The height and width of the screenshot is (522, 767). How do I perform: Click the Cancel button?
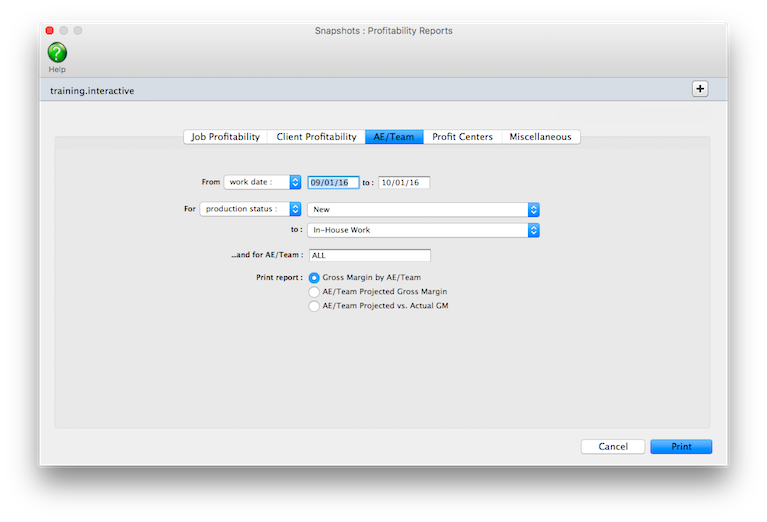(613, 447)
